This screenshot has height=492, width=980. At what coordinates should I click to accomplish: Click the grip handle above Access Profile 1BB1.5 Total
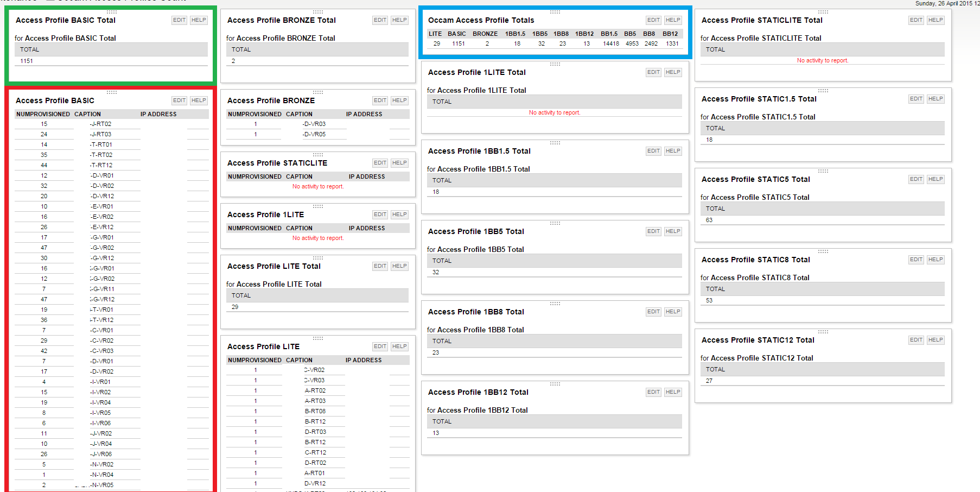[555, 143]
